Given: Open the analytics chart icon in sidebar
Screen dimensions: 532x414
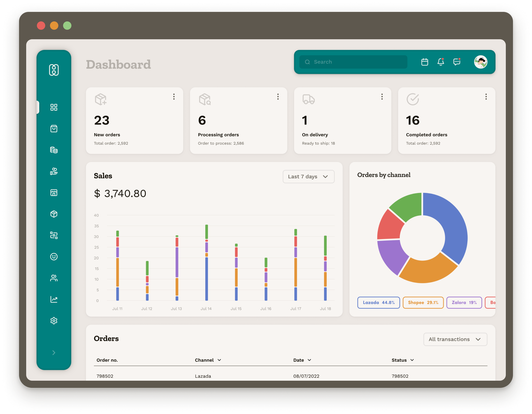Looking at the screenshot, I should (54, 299).
